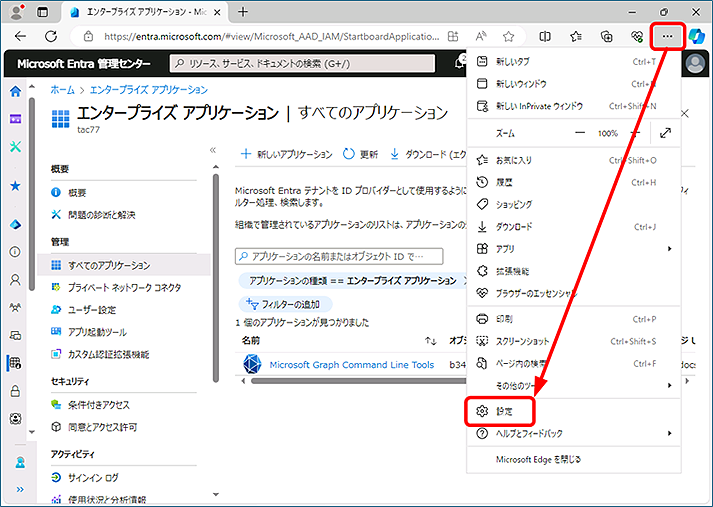Viewport: 713px width, 507px height.
Task: Select スクリーンショット in Edge menu
Action: [573, 341]
